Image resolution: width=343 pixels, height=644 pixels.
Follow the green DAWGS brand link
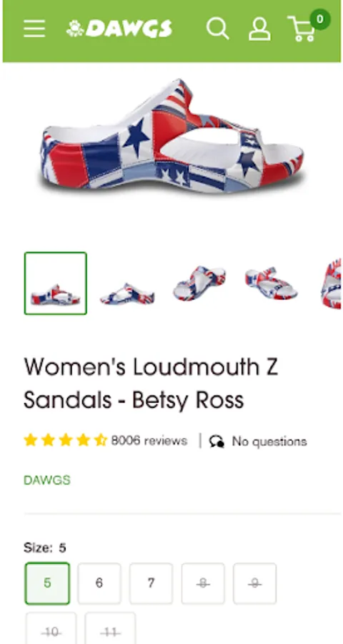point(47,480)
